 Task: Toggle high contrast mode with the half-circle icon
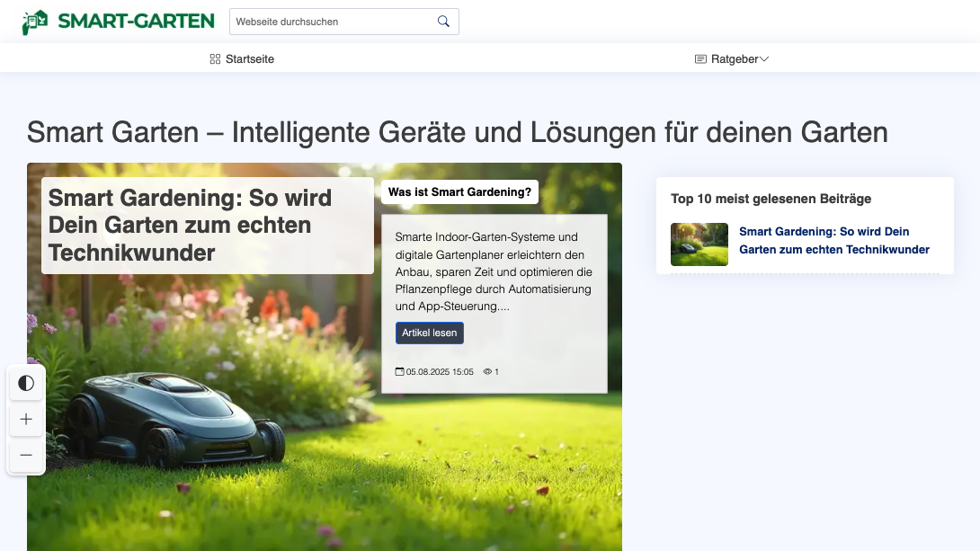click(x=26, y=383)
